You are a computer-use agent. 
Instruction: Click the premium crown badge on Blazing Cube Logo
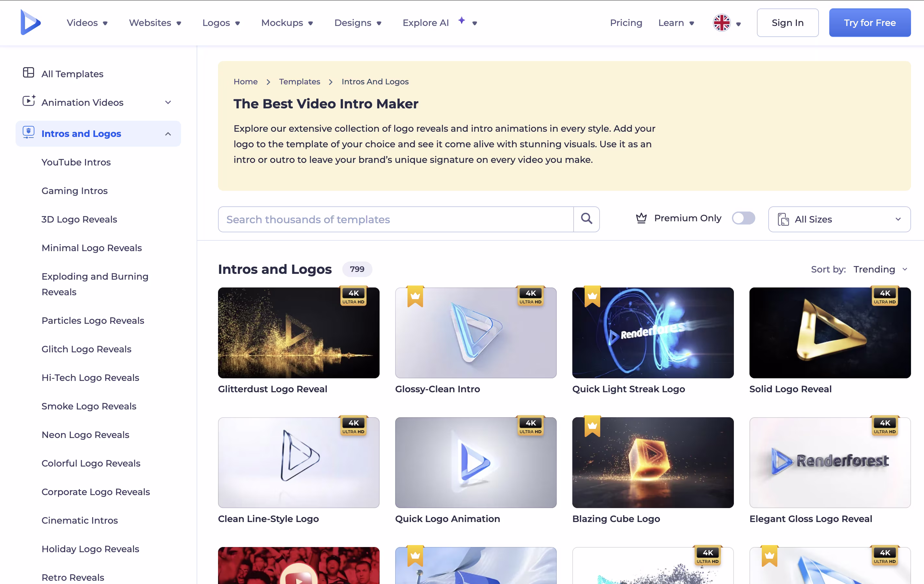[592, 426]
